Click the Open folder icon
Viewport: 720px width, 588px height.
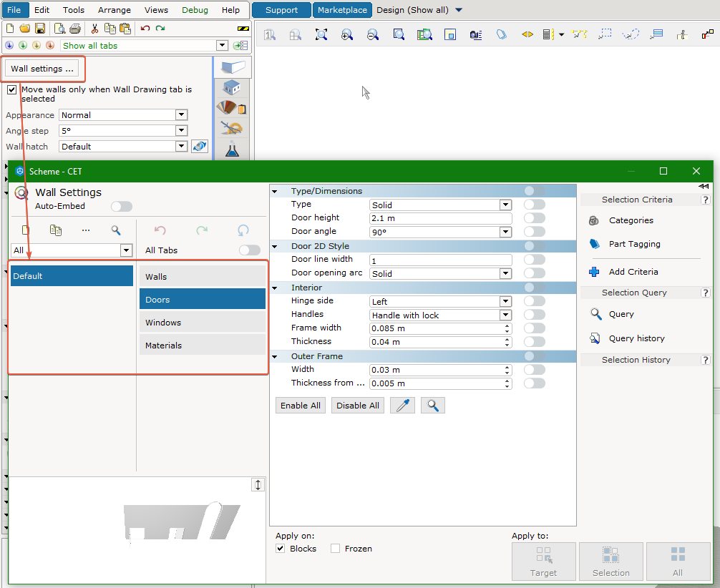tap(25, 29)
